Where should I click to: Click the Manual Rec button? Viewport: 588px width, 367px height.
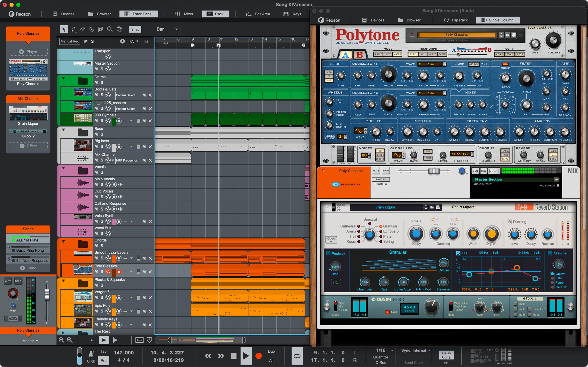(70, 41)
